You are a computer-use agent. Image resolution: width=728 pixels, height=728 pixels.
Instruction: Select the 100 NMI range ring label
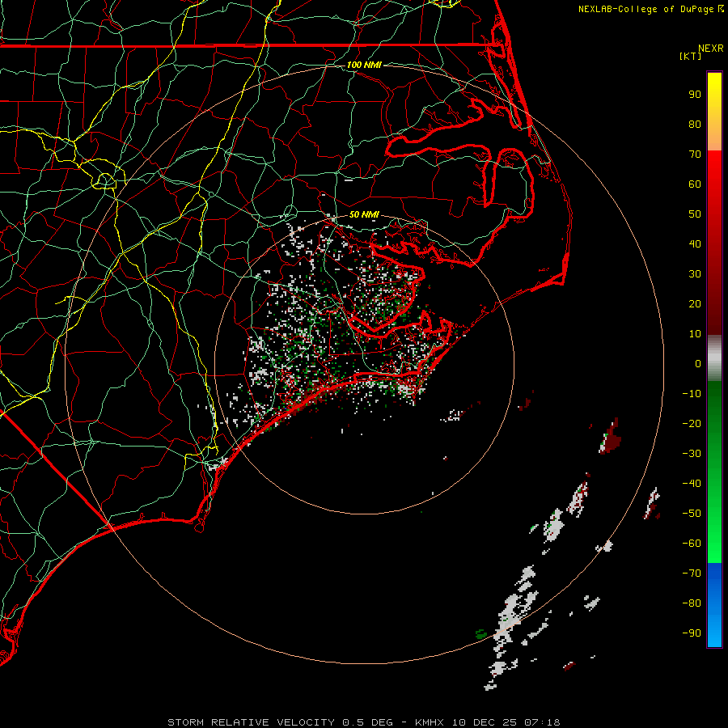click(x=363, y=65)
